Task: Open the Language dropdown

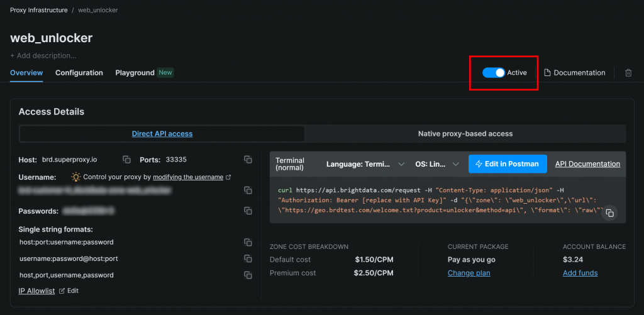Action: click(x=365, y=164)
